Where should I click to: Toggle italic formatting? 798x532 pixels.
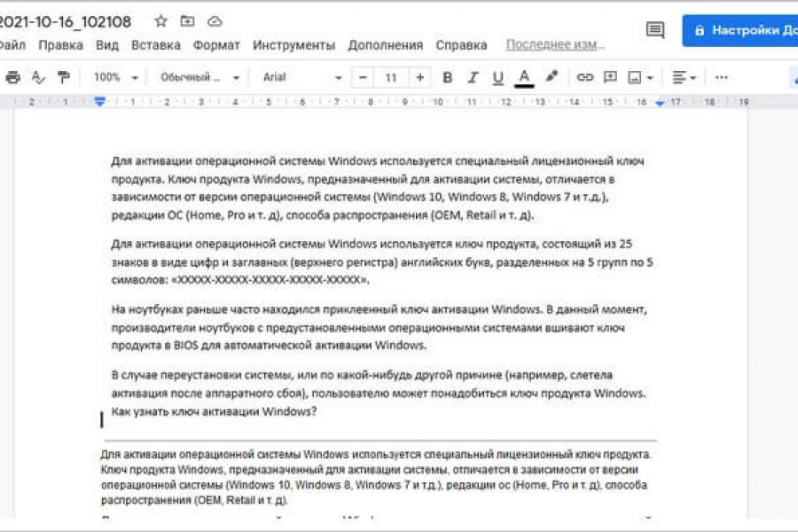pos(473,77)
